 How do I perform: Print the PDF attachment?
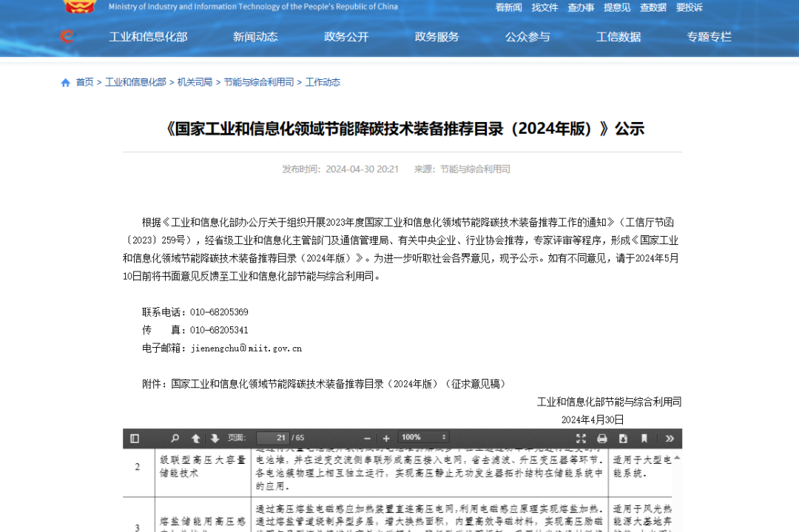[x=601, y=438]
